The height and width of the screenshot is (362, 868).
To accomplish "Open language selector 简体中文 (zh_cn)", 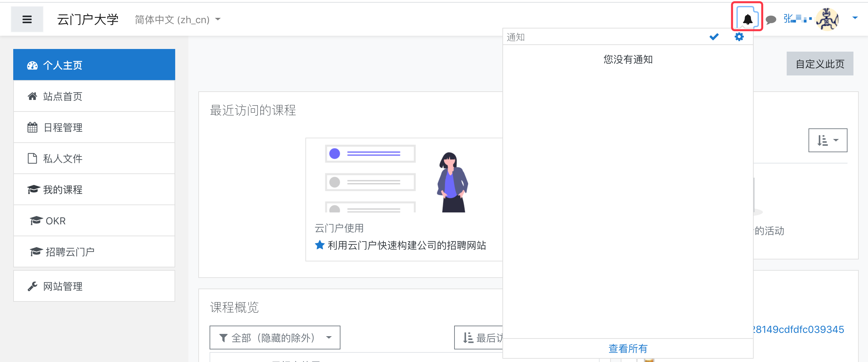I will tap(177, 20).
